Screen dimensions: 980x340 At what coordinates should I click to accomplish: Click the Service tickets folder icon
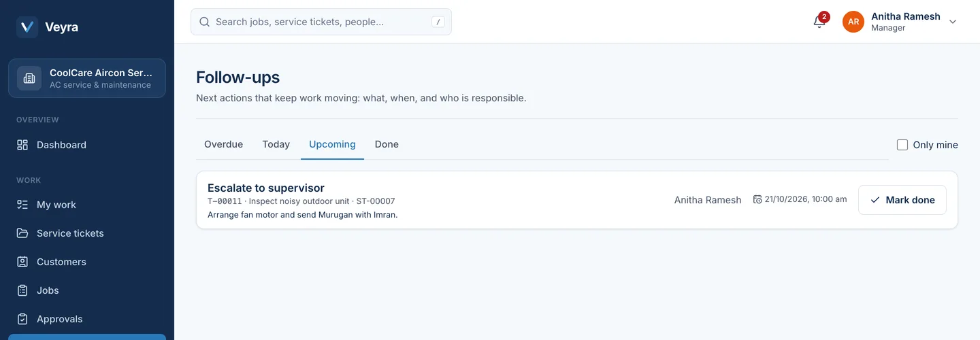22,233
